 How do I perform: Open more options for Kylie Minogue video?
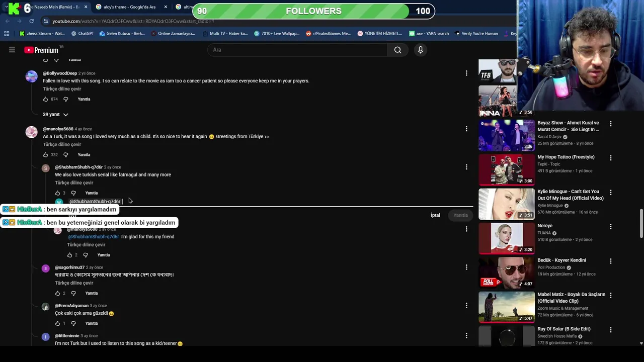pyautogui.click(x=611, y=193)
